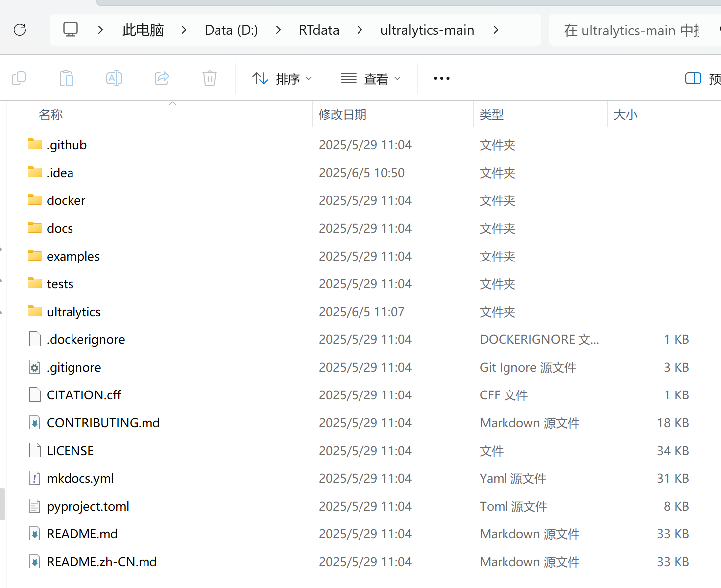
Task: Select file name README.zh-CN.md
Action: pos(102,562)
